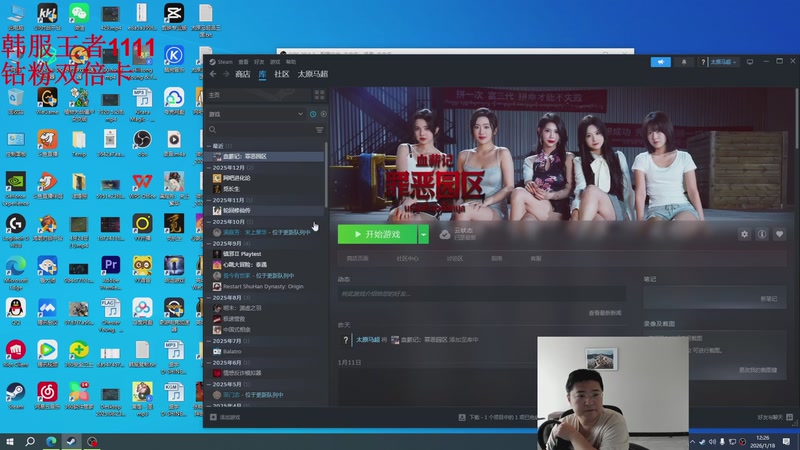Open 商店页面 link under the play bar
This screenshot has width=800, height=450.
(357, 259)
